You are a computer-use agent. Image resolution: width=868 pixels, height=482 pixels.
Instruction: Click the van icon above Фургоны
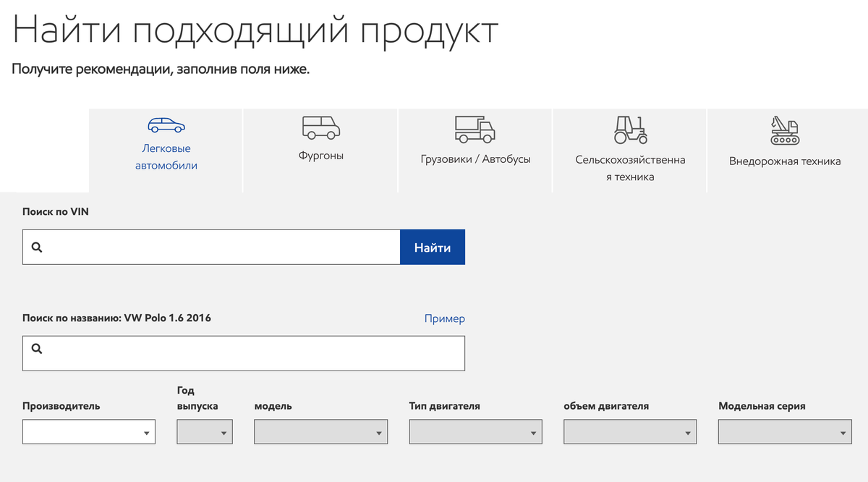320,127
